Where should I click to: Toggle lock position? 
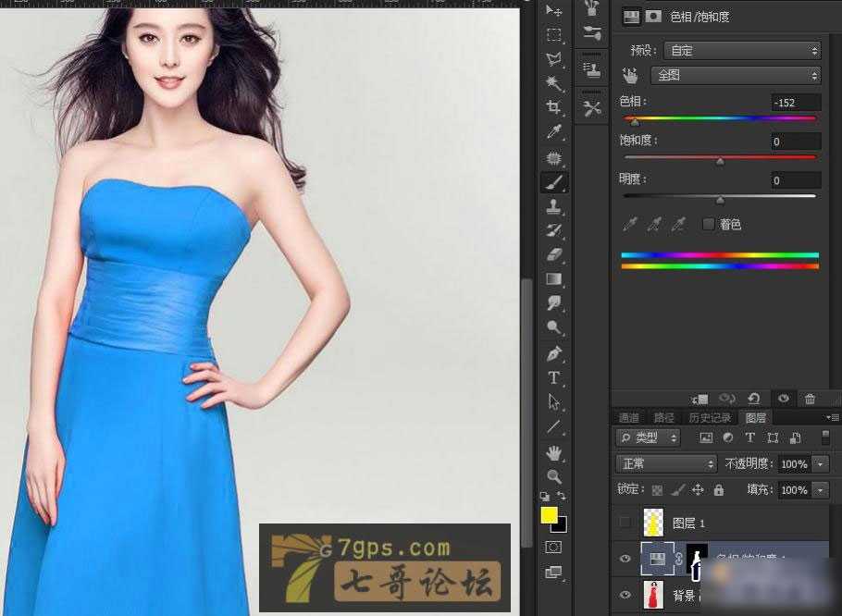click(698, 489)
